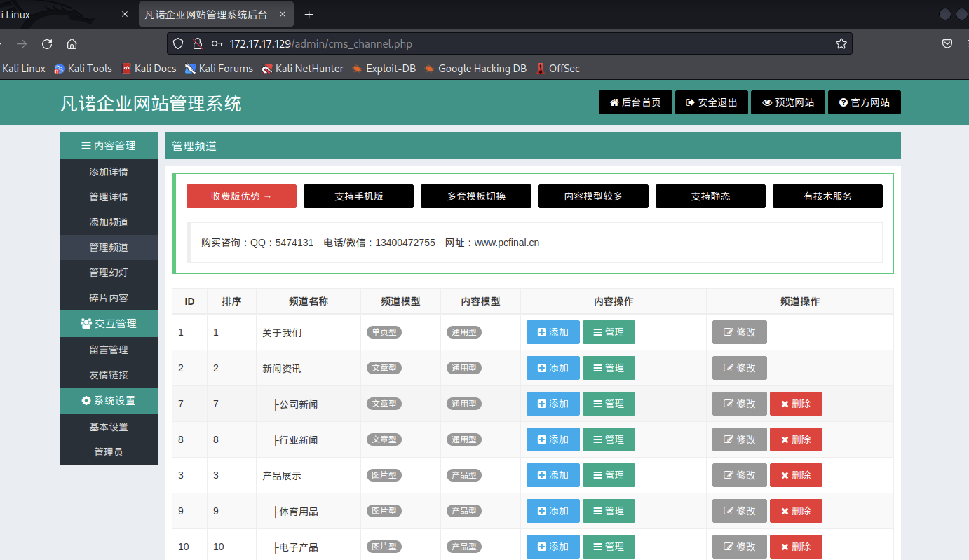Manage content of 新闻资讯 channel
The width and height of the screenshot is (969, 560).
point(609,368)
